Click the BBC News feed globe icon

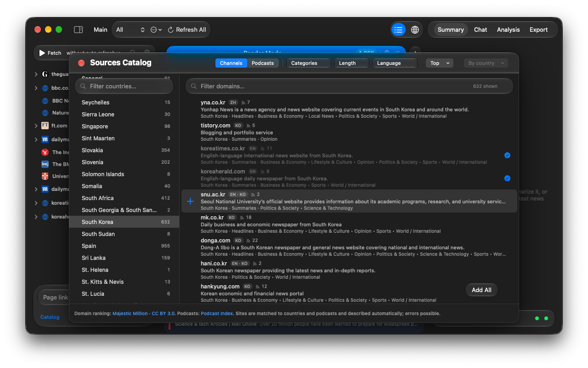click(45, 101)
